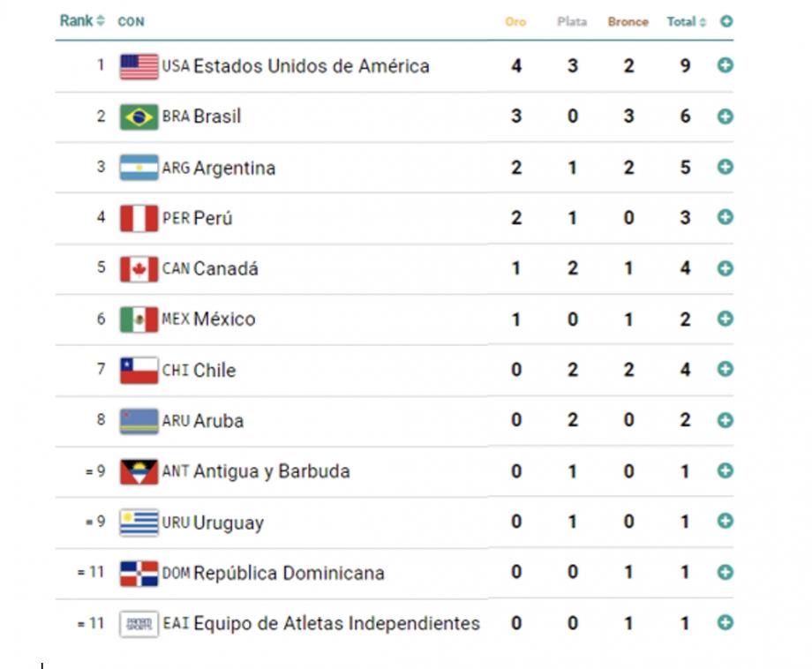The height and width of the screenshot is (669, 812).
Task: Click the Plata column header
Action: (572, 21)
